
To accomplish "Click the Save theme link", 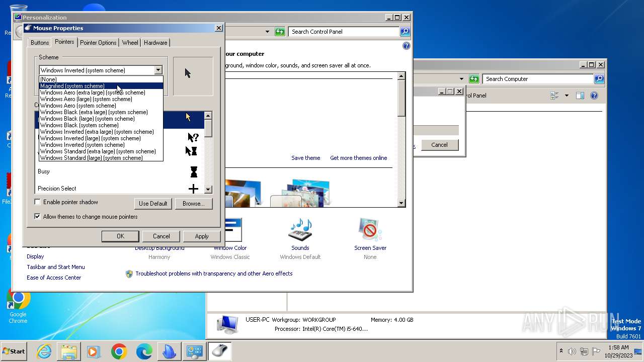I will coord(306,158).
